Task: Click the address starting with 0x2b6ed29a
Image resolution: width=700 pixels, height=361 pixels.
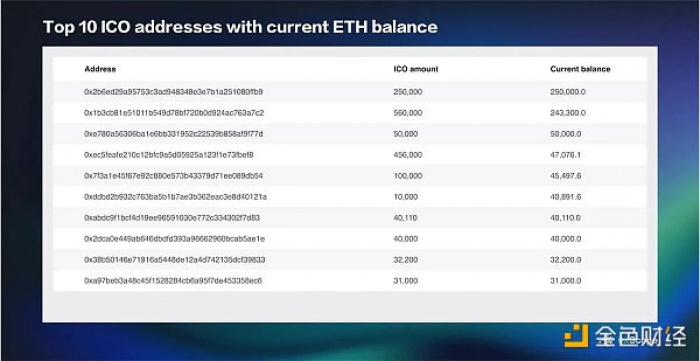Action: pyautogui.click(x=173, y=92)
